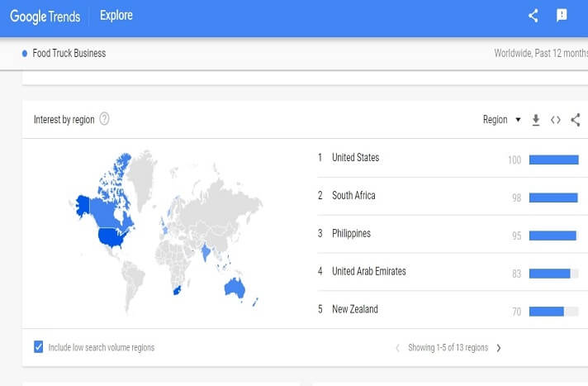Go to the next page of regions

[499, 348]
